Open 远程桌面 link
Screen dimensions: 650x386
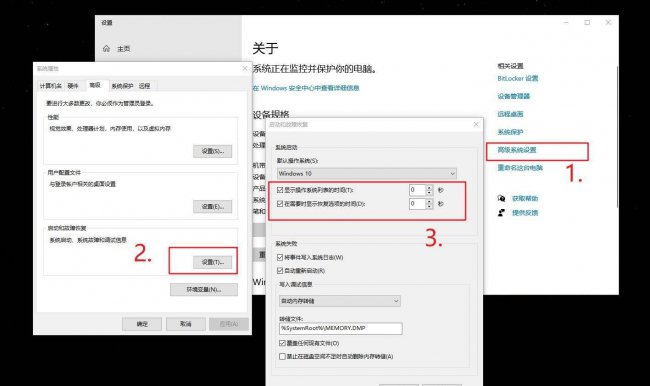[510, 114]
